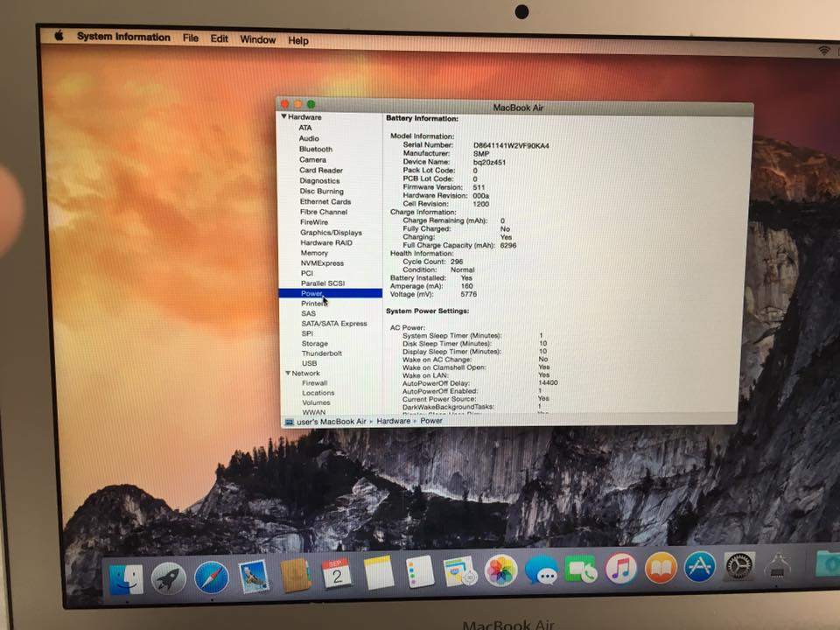Open Photos pinwheel icon in Dock
The image size is (840, 630).
(500, 570)
